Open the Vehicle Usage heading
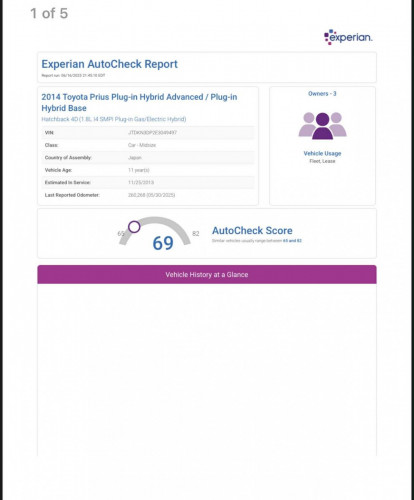 point(322,153)
